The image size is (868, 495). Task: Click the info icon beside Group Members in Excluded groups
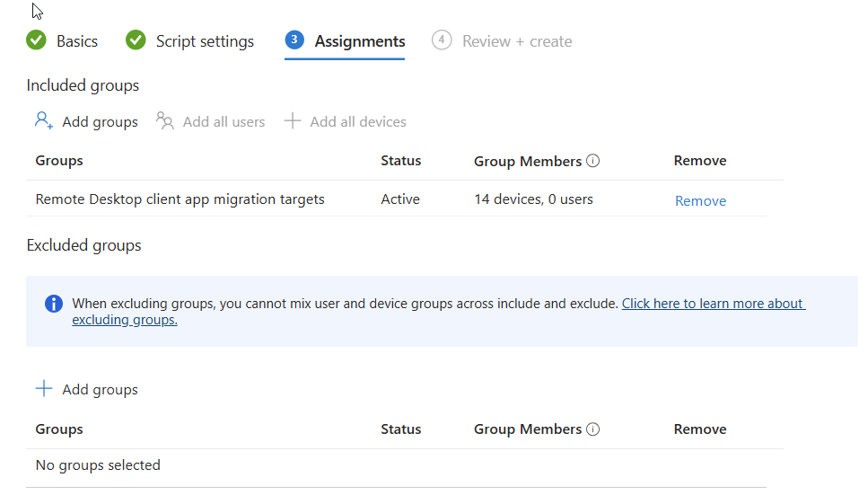[x=592, y=429]
